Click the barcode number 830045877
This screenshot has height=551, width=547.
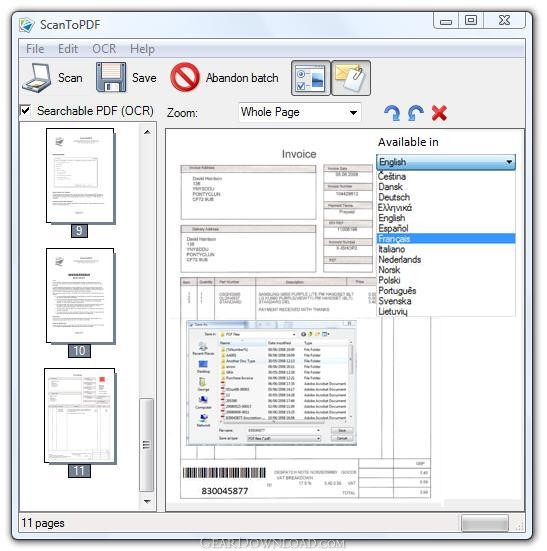point(225,491)
